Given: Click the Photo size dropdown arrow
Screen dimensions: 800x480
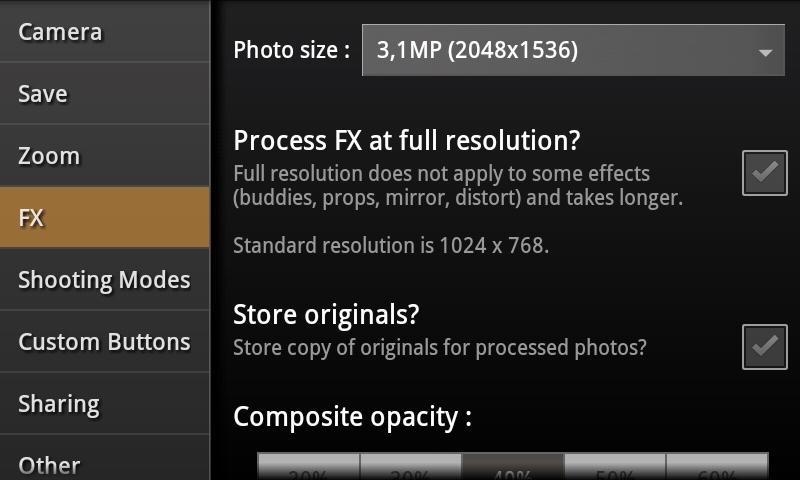Looking at the screenshot, I should [765, 51].
